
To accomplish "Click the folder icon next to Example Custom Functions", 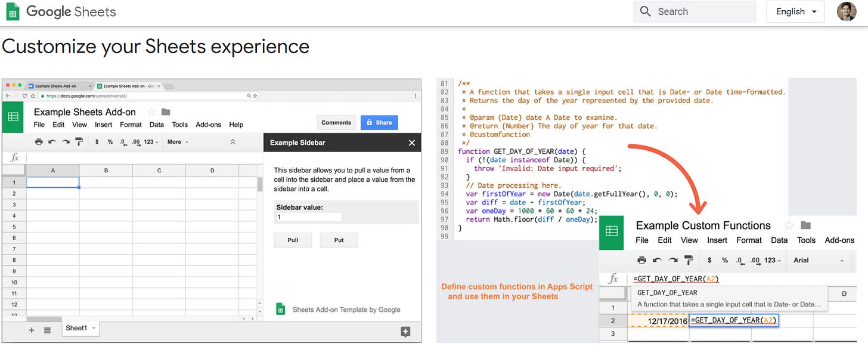I will tap(805, 225).
